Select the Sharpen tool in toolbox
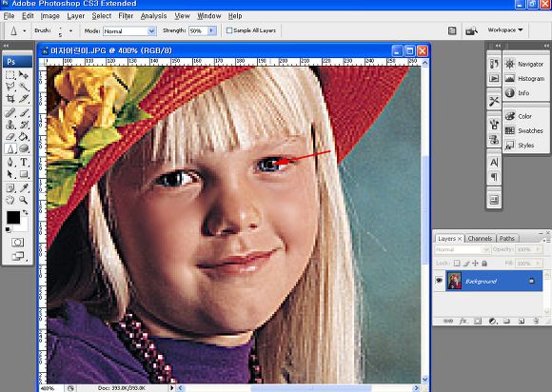Image resolution: width=552 pixels, height=392 pixels. pyautogui.click(x=10, y=148)
